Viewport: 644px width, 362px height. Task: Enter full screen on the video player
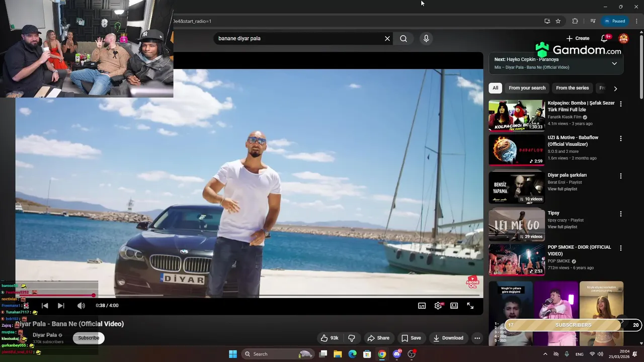pos(470,306)
